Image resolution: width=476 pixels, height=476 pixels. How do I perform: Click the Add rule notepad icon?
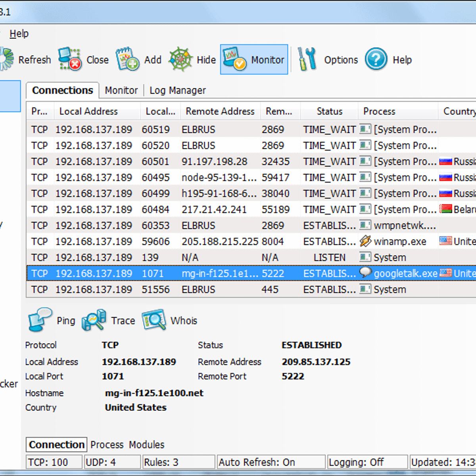(127, 59)
